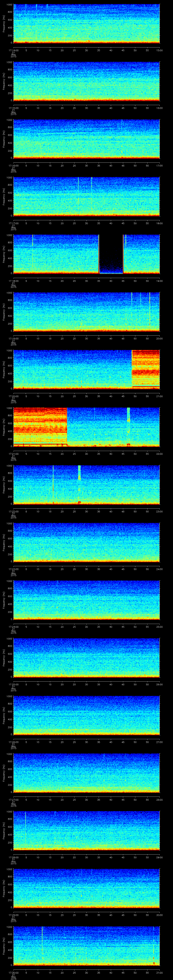Select the spectrogram panel starting at 17:14:00

pos(86,24)
